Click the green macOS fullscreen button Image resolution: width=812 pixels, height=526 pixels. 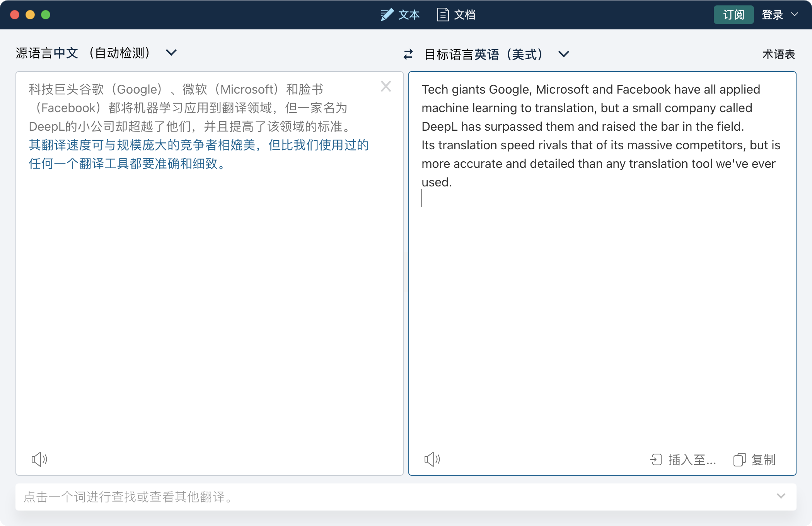pos(46,15)
